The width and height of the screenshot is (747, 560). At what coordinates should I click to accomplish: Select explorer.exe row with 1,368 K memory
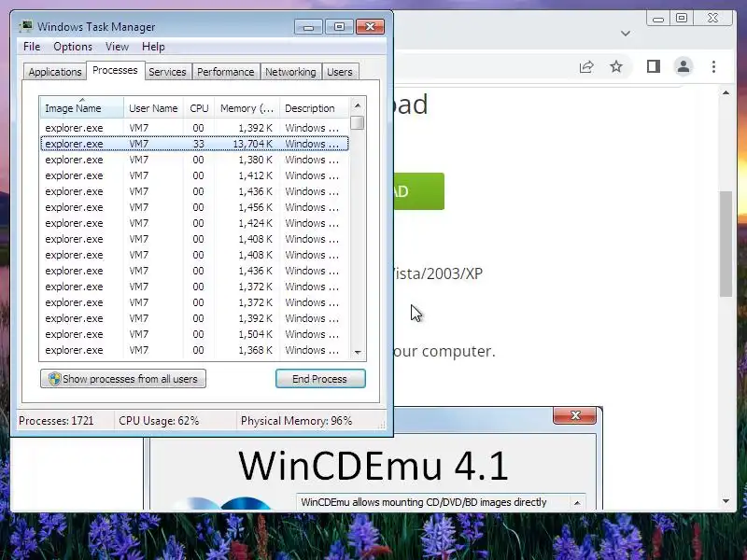194,350
